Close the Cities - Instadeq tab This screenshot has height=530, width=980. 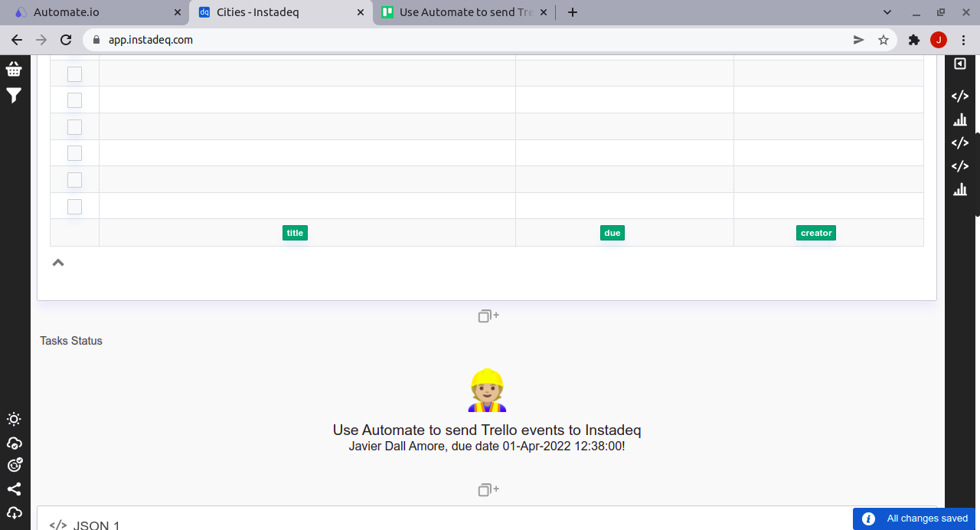(x=361, y=12)
